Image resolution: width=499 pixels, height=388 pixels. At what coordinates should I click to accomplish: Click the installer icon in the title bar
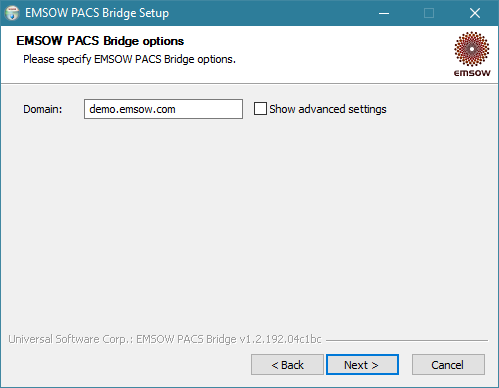coord(12,13)
